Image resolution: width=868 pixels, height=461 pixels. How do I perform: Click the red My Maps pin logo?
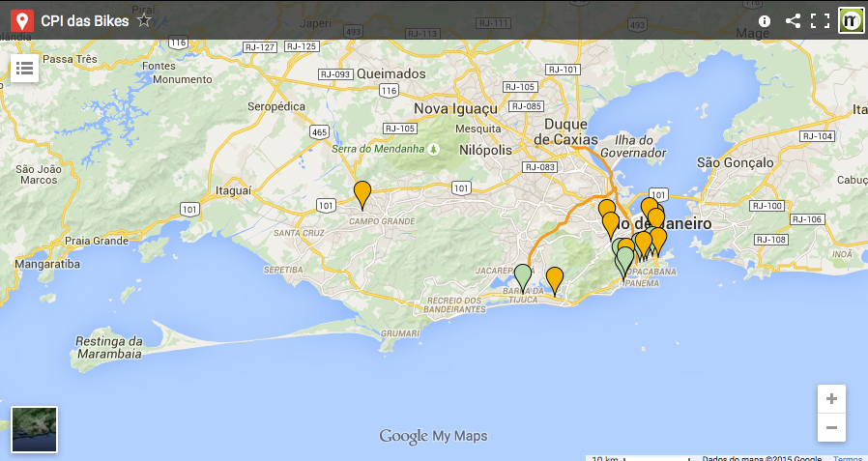click(22, 21)
